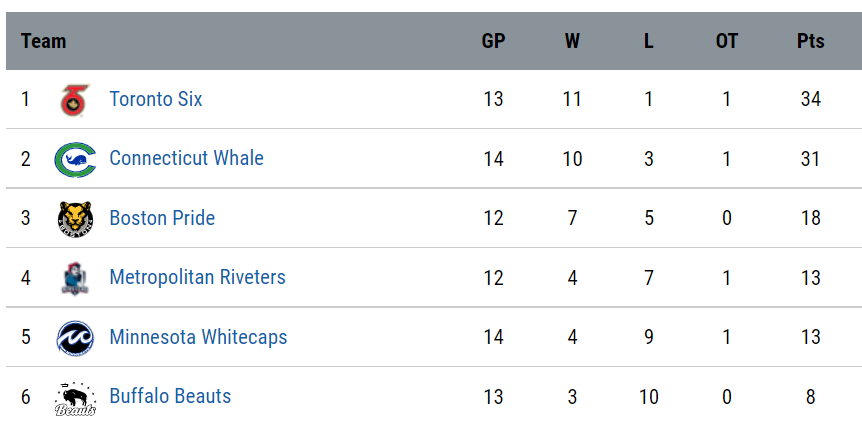Click the L column header
862x438 pixels.
coord(649,41)
